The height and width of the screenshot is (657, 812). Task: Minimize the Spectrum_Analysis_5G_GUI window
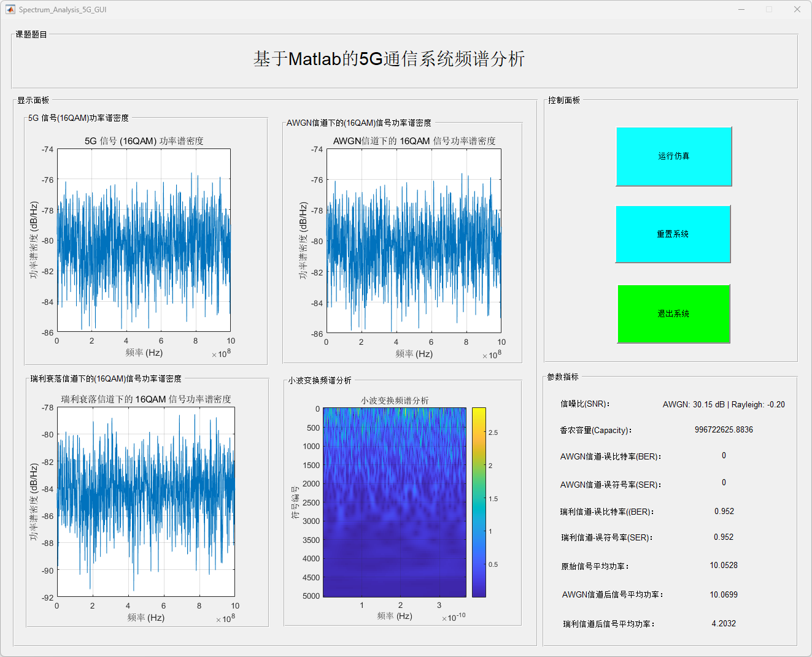coord(741,9)
